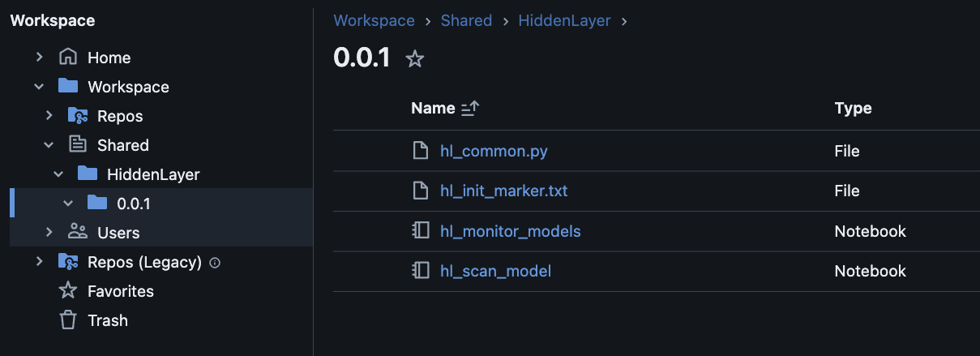Select Users label in the sidebar tree

(x=118, y=233)
